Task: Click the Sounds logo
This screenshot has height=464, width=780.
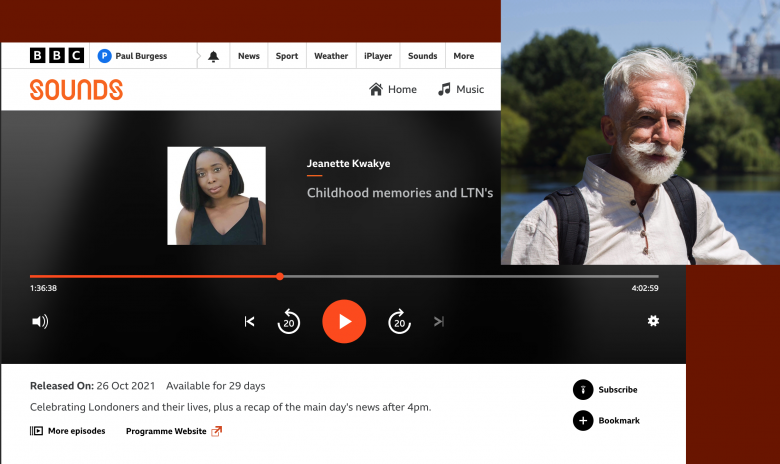Action: point(76,90)
